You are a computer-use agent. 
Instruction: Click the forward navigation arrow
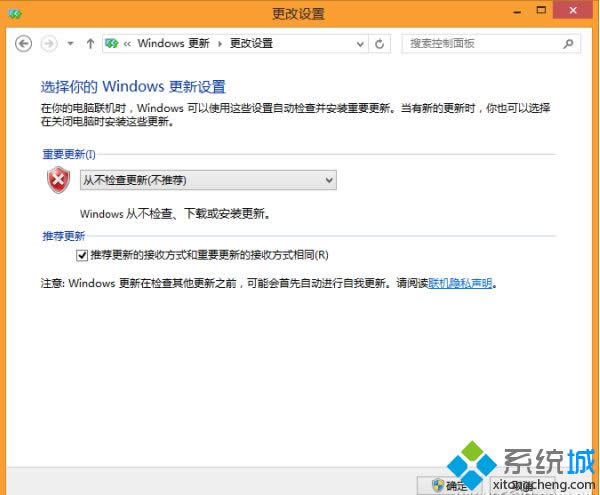[x=49, y=44]
